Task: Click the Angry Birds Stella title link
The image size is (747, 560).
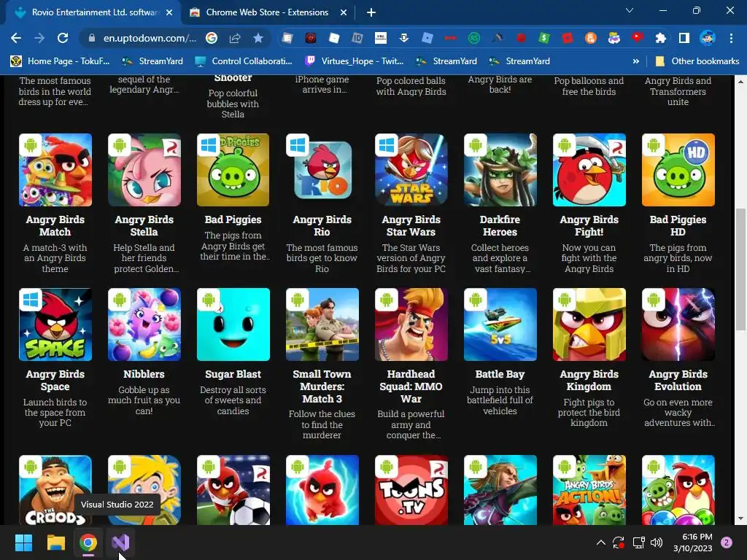Action: [144, 226]
